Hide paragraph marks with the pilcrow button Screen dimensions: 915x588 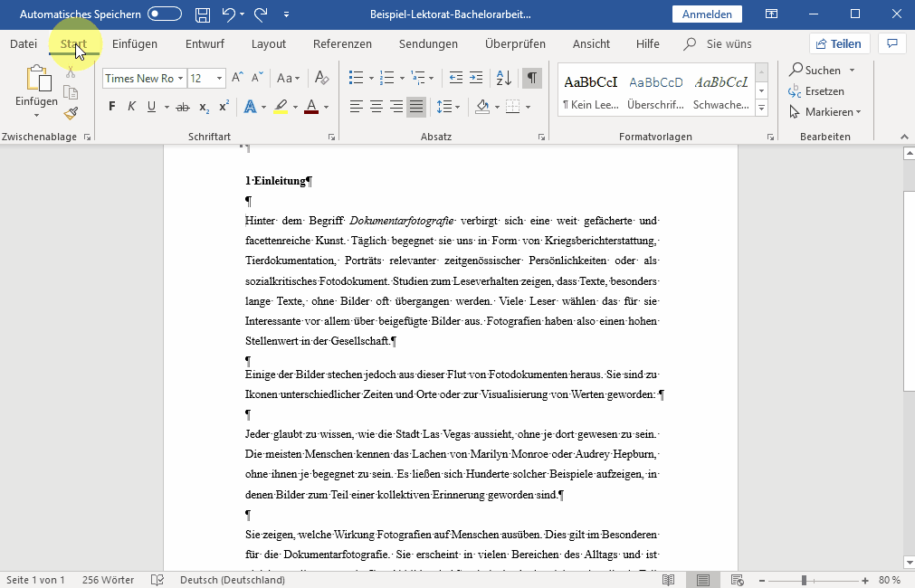coord(531,78)
